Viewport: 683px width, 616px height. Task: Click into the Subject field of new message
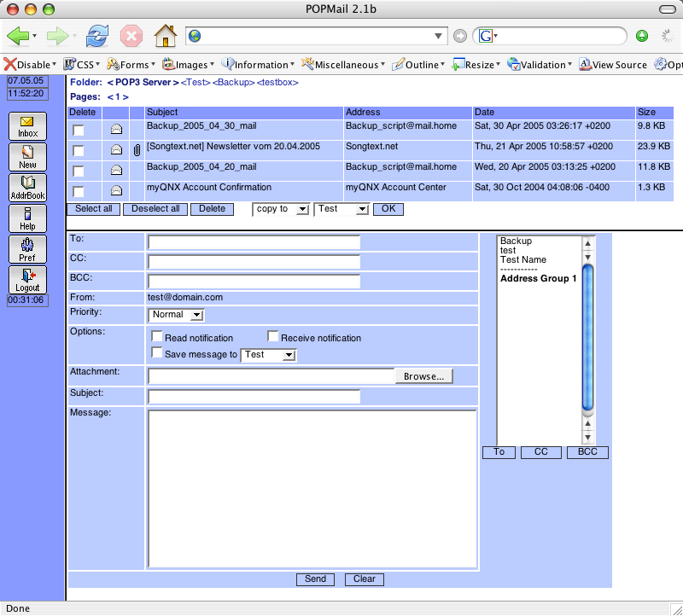(254, 397)
